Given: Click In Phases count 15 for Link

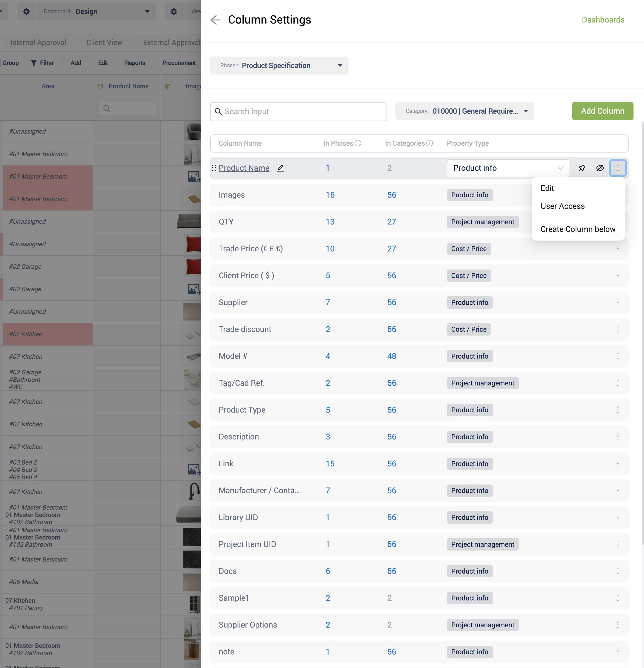Looking at the screenshot, I should pyautogui.click(x=330, y=464).
